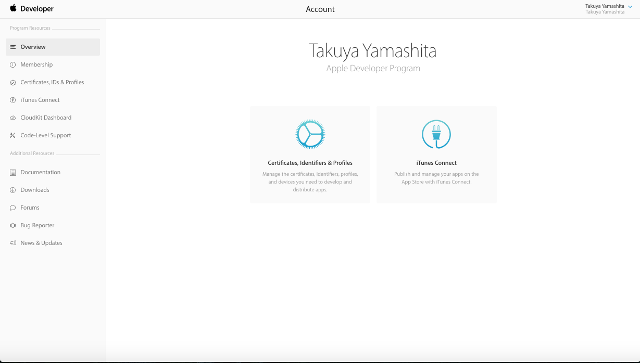
Task: Open News & Updates link in sidebar
Action: click(x=41, y=243)
